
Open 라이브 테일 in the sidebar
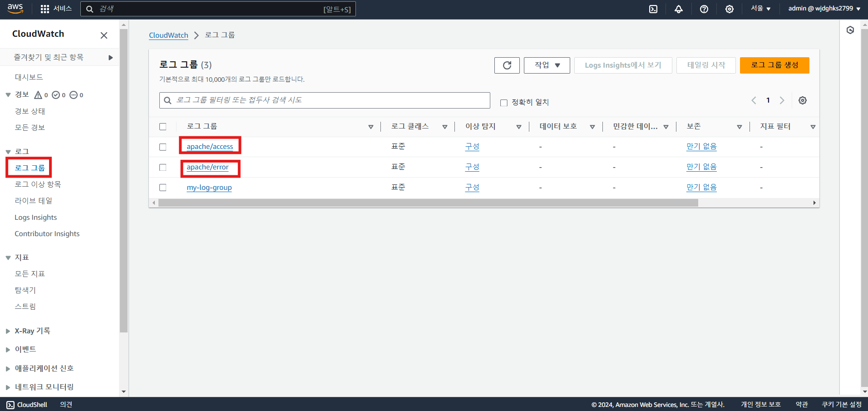(34, 201)
